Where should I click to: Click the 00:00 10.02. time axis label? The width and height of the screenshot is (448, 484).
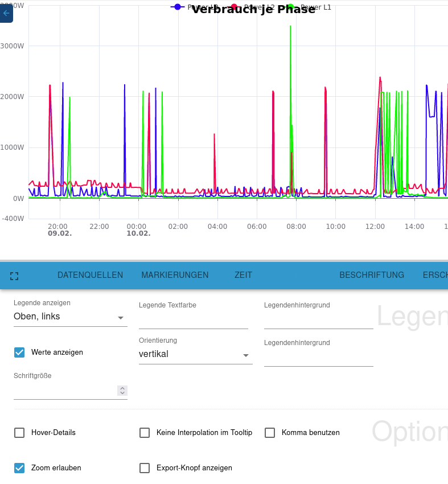tap(138, 230)
